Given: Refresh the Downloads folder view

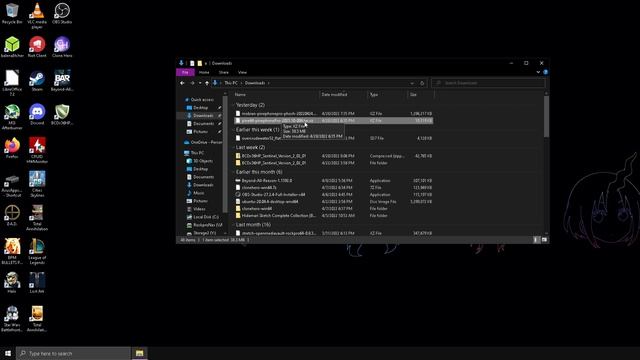Looking at the screenshot, I should click(422, 83).
